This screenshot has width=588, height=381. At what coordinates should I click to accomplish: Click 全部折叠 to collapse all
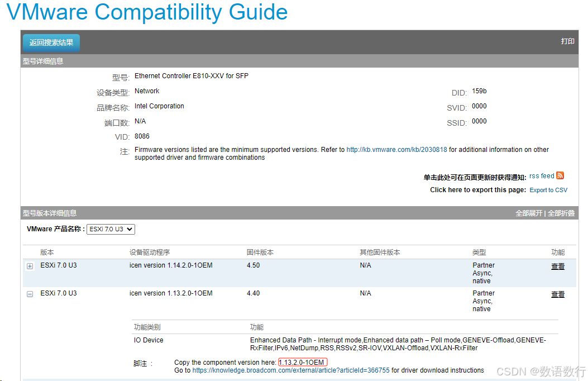click(561, 213)
